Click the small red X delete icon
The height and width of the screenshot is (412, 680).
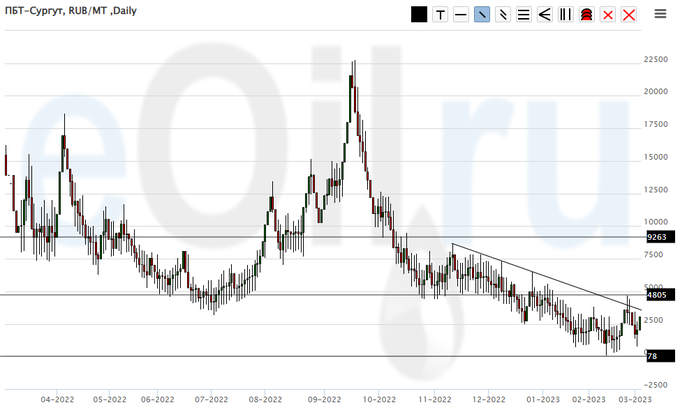tap(608, 15)
